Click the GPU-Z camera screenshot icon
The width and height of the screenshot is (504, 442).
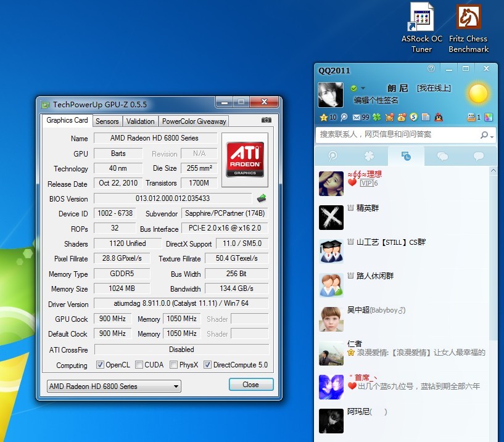[266, 120]
